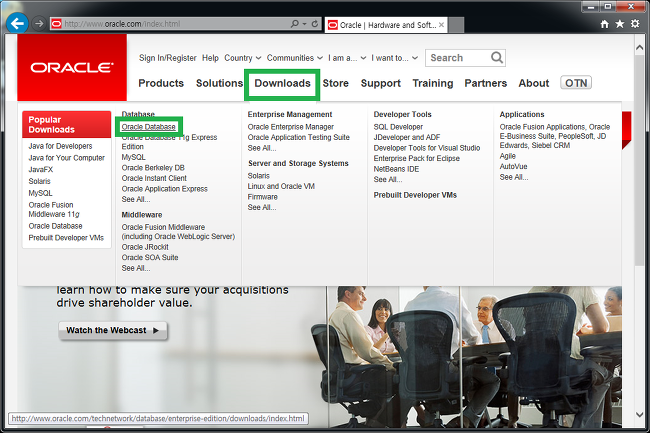Click Linux and Oracle VM link

point(281,186)
